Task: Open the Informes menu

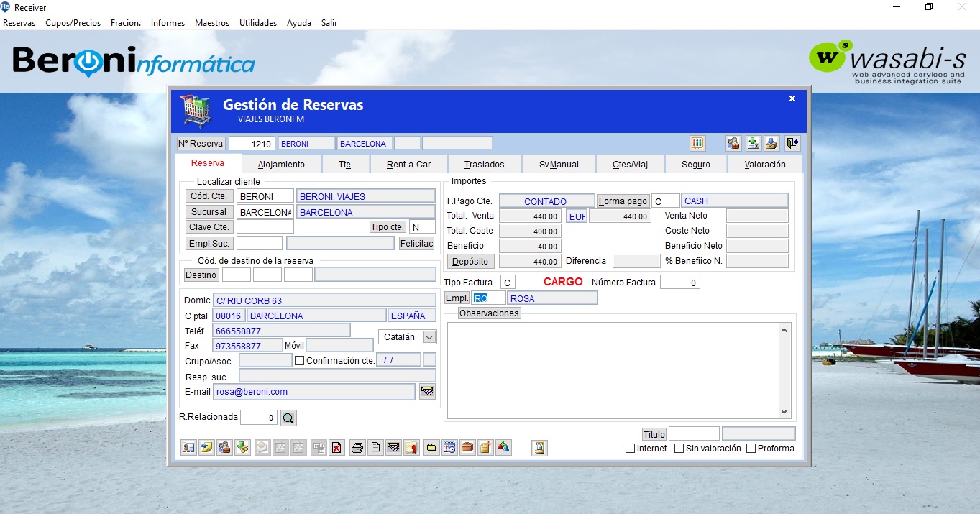Action: (168, 22)
